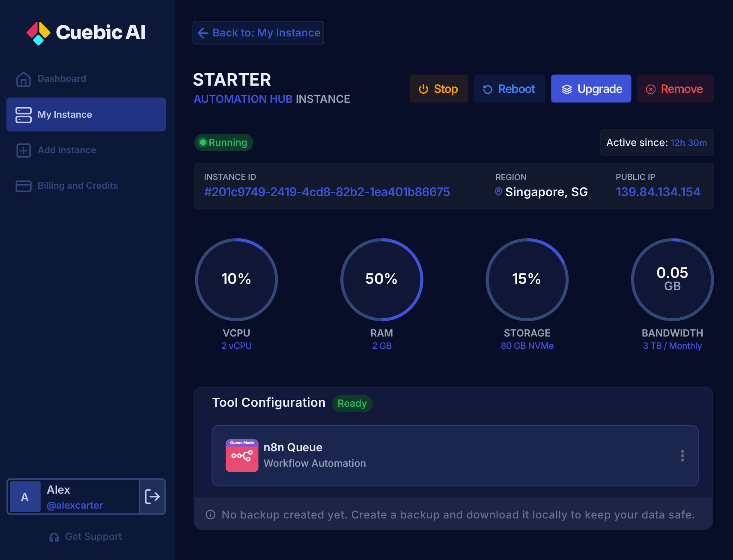Click the logout icon next to Alex
Viewport: 733px width, 560px height.
152,497
